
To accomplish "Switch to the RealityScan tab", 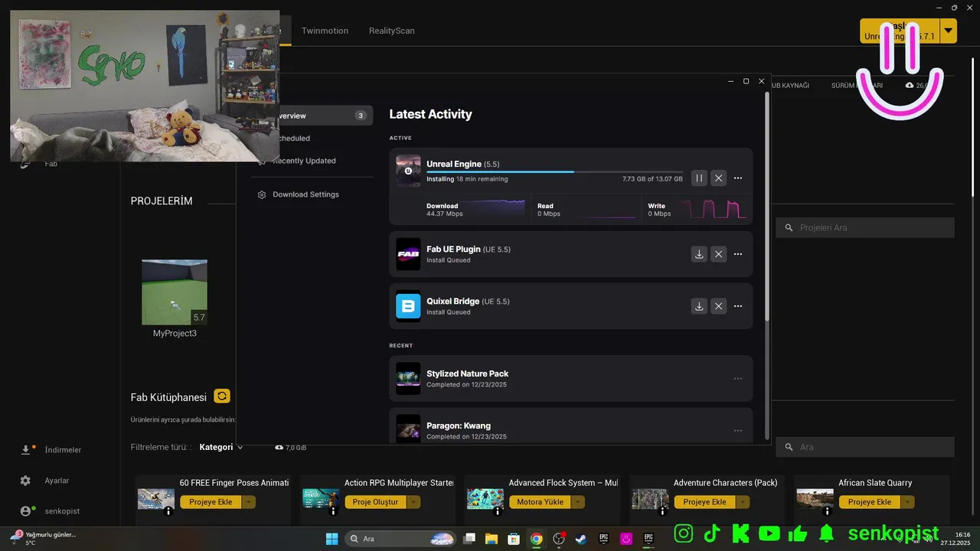I will pyautogui.click(x=391, y=31).
